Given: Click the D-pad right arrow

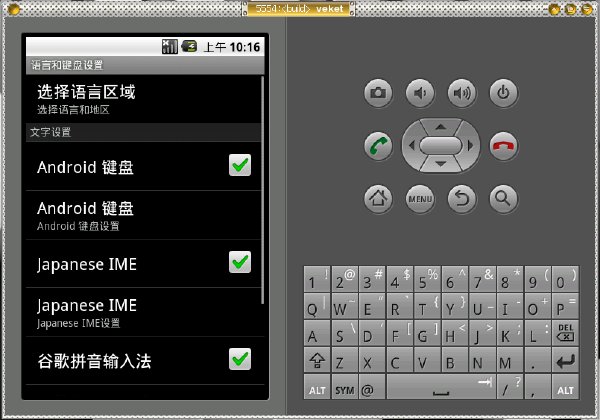Looking at the screenshot, I should point(470,145).
